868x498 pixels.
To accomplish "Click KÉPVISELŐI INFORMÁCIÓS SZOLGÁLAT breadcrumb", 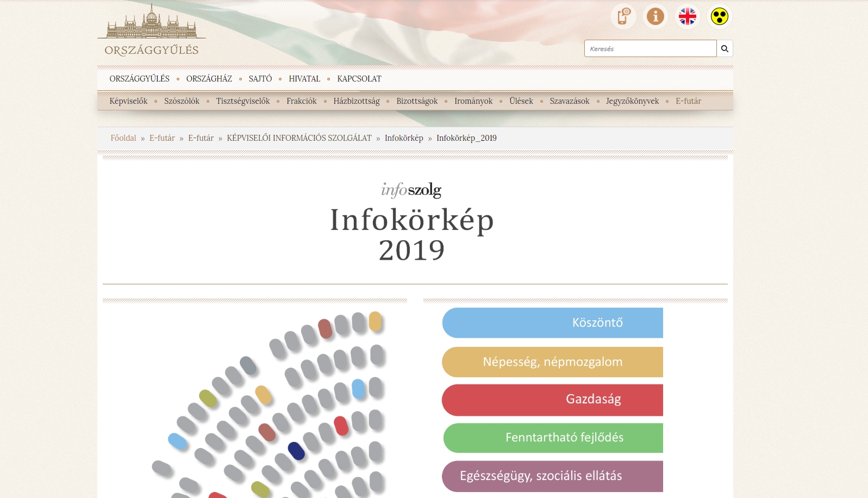I will [299, 138].
